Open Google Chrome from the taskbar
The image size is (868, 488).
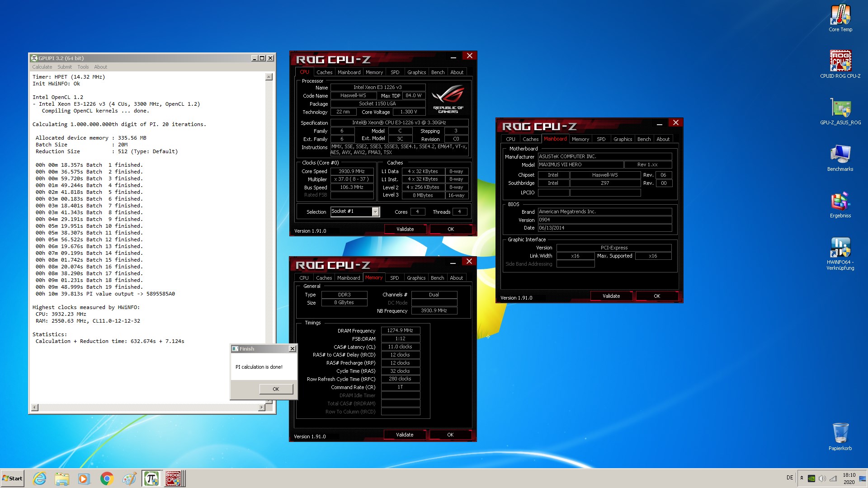pos(107,479)
